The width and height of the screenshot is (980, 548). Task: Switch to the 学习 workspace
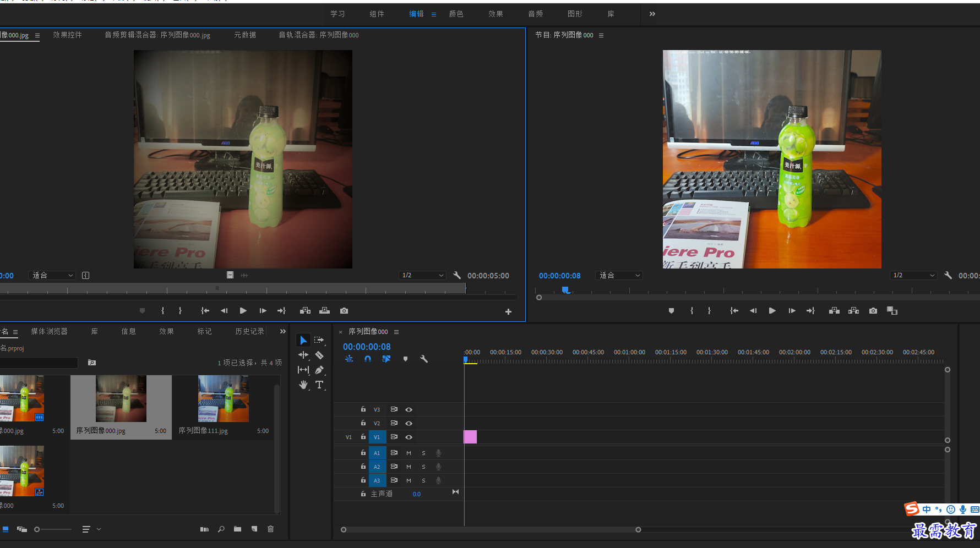pos(337,14)
